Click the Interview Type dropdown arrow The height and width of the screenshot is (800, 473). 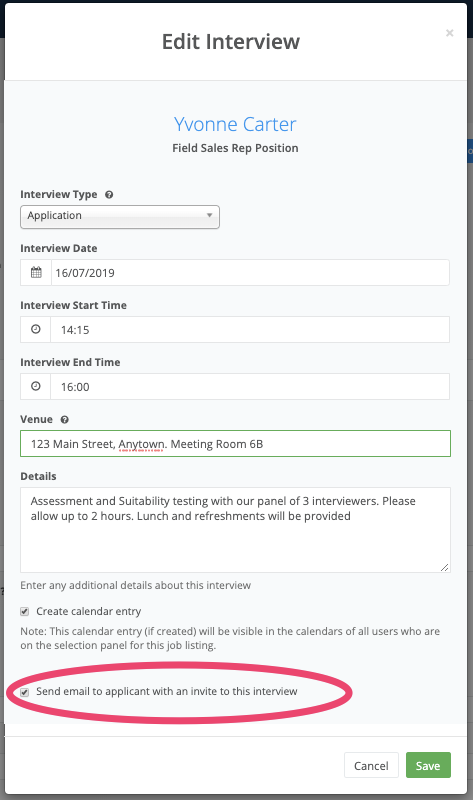point(209,215)
